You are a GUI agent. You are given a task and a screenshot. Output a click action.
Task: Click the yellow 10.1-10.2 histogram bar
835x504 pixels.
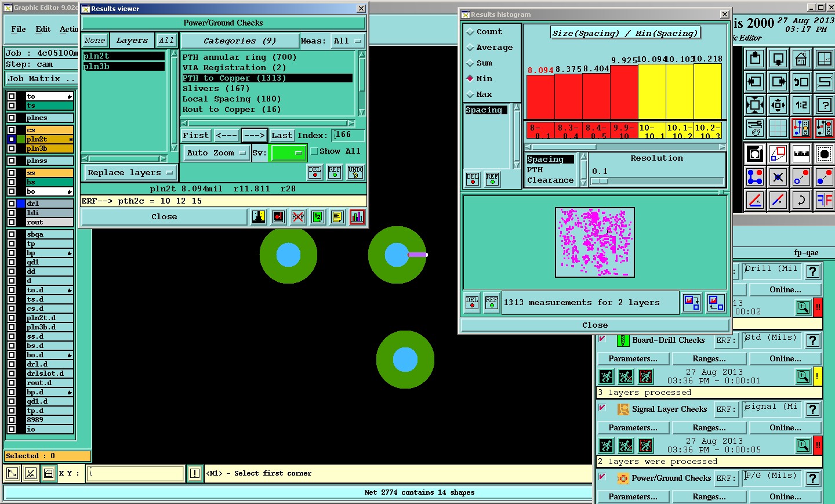coord(680,92)
